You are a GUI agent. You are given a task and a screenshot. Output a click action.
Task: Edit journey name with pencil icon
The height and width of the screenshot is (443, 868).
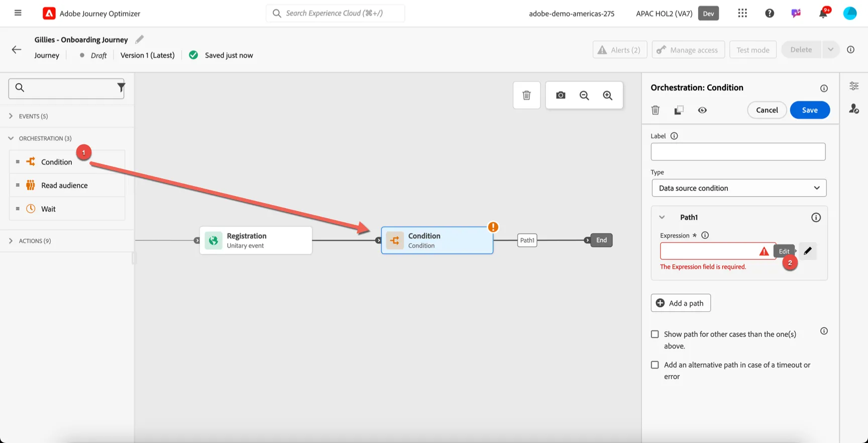[x=140, y=39]
